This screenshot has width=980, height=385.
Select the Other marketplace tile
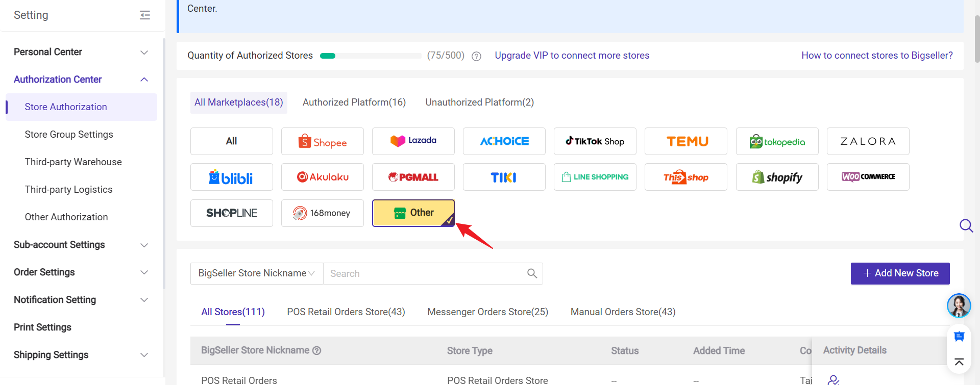pos(413,213)
